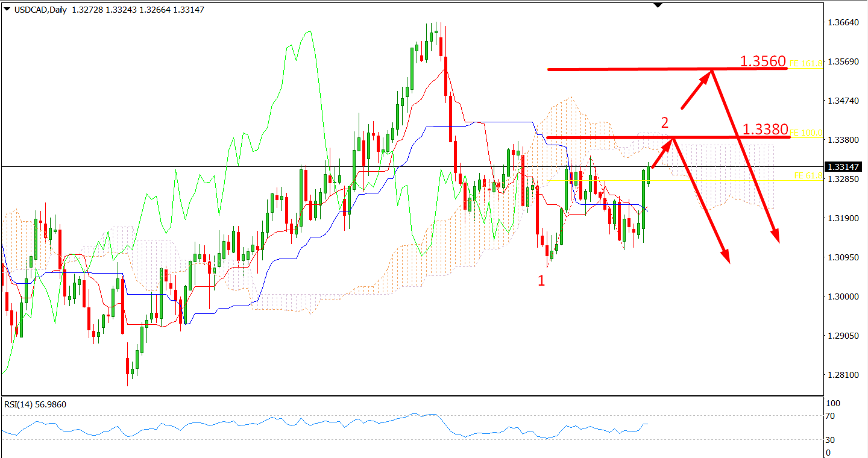Click the 1.31900 price axis label
Image resolution: width=868 pixels, height=458 pixels.
click(843, 218)
